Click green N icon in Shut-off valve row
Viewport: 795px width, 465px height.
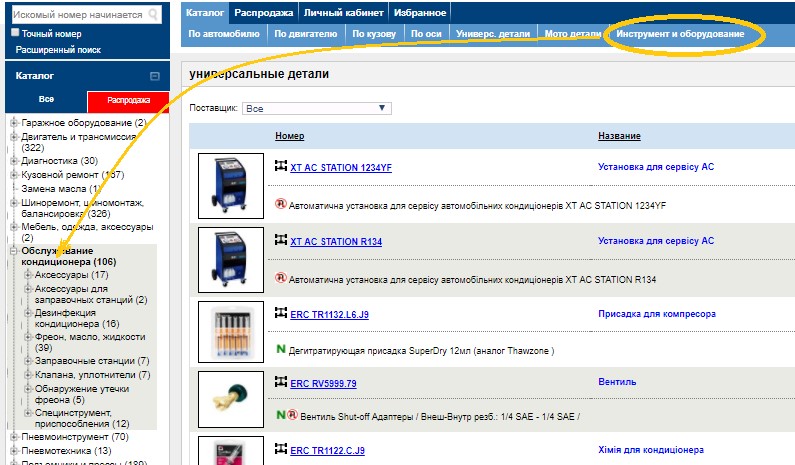click(281, 413)
